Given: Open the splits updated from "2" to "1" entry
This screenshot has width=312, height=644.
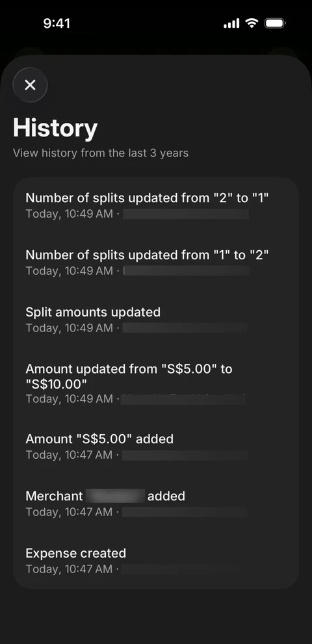Looking at the screenshot, I should click(156, 206).
